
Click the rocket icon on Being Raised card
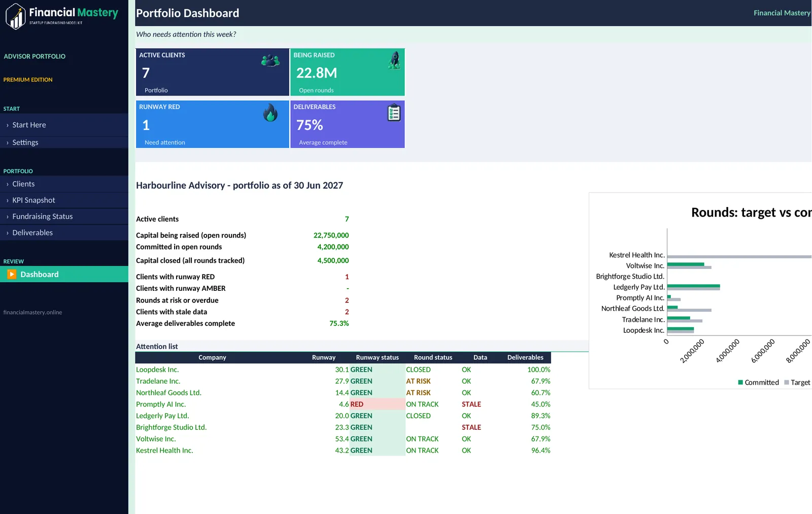pos(394,60)
